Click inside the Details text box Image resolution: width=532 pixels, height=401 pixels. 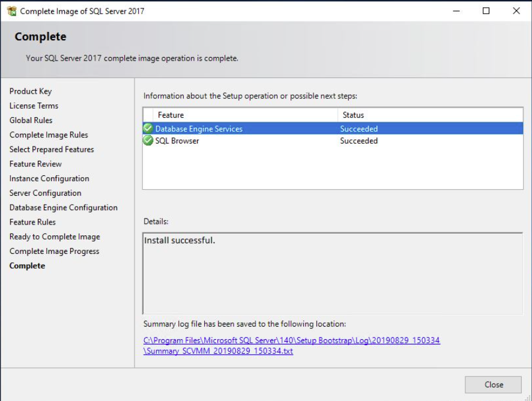(333, 274)
